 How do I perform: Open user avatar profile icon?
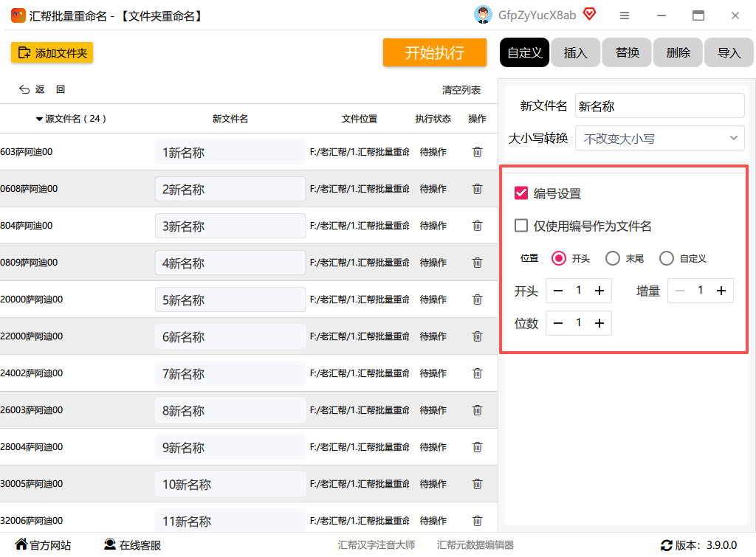pos(483,15)
